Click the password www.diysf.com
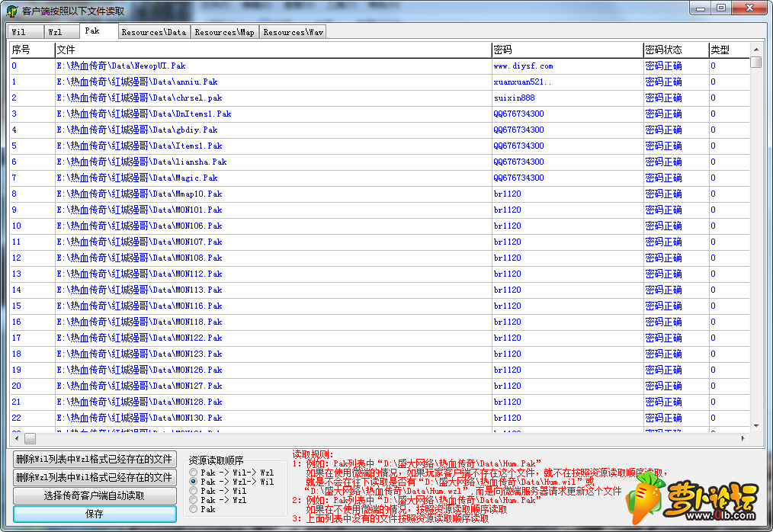 (x=523, y=66)
